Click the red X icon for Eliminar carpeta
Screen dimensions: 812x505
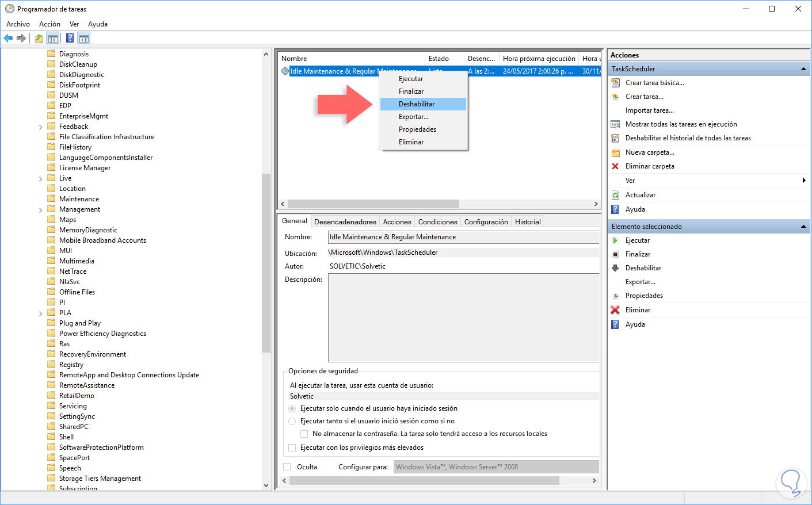pyautogui.click(x=615, y=166)
